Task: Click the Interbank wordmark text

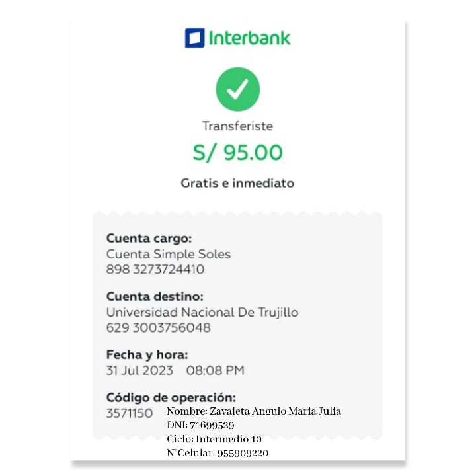Action: pos(250,38)
